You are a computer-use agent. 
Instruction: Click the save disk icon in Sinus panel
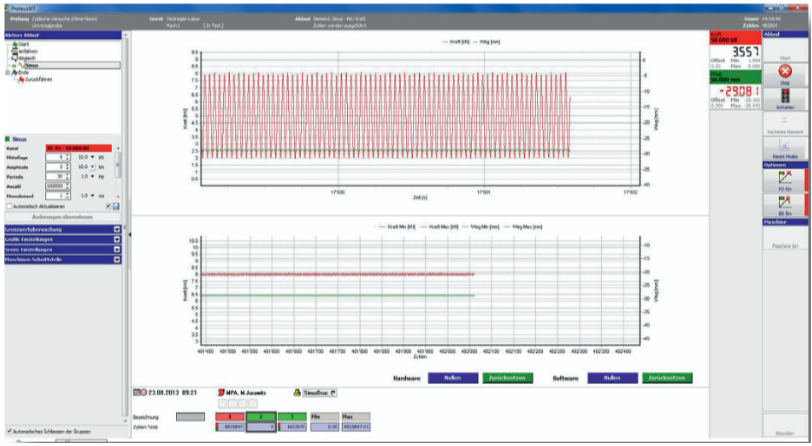point(117,205)
